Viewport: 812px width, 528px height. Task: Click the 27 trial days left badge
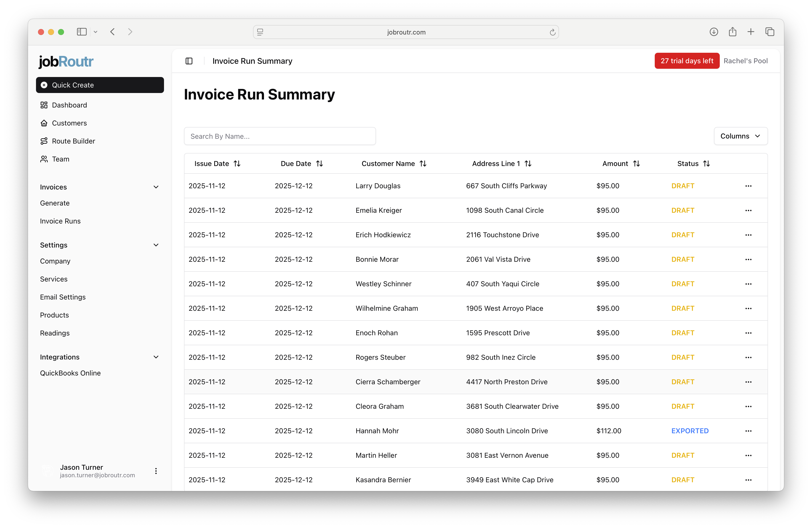point(687,61)
